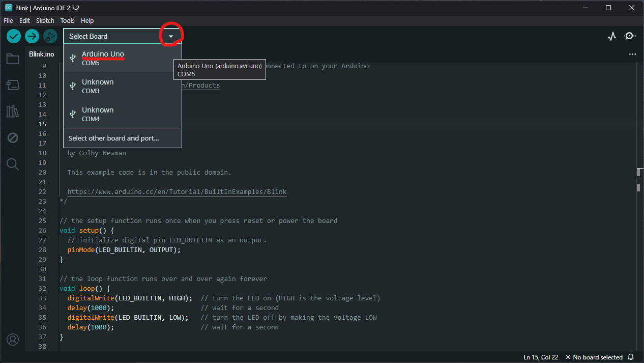The height and width of the screenshot is (363, 644).
Task: Open the Serial Monitor icon
Action: 630,36
